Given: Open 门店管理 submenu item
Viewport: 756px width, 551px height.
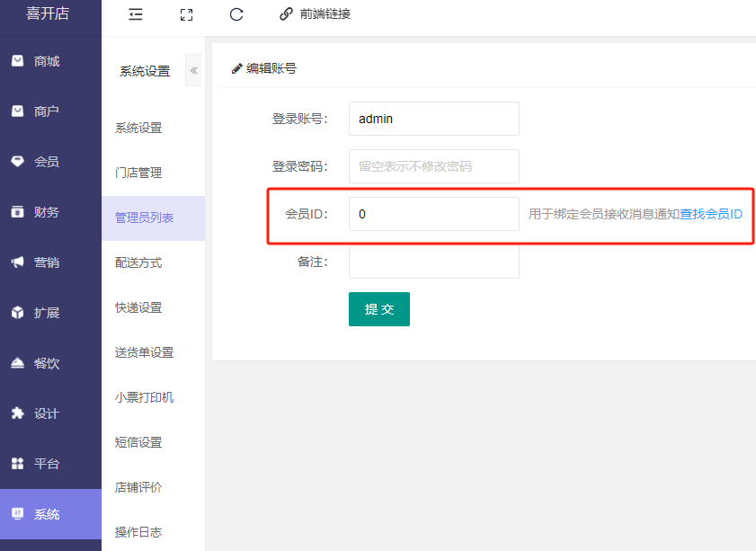Looking at the screenshot, I should [x=154, y=173].
